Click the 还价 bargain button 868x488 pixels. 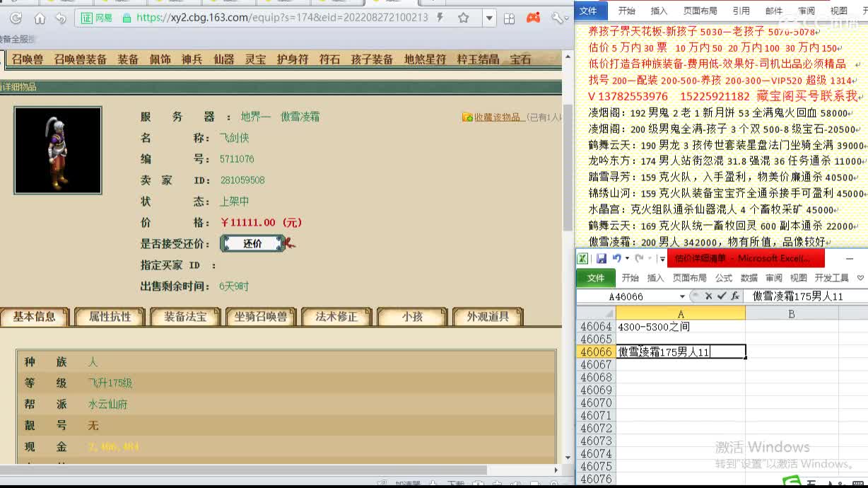pos(252,243)
